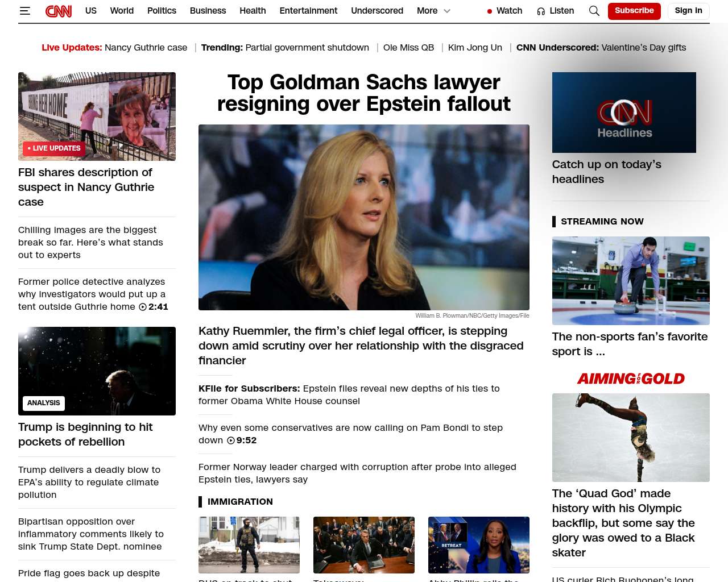
Task: Expand the More chevron dropdown
Action: [447, 11]
